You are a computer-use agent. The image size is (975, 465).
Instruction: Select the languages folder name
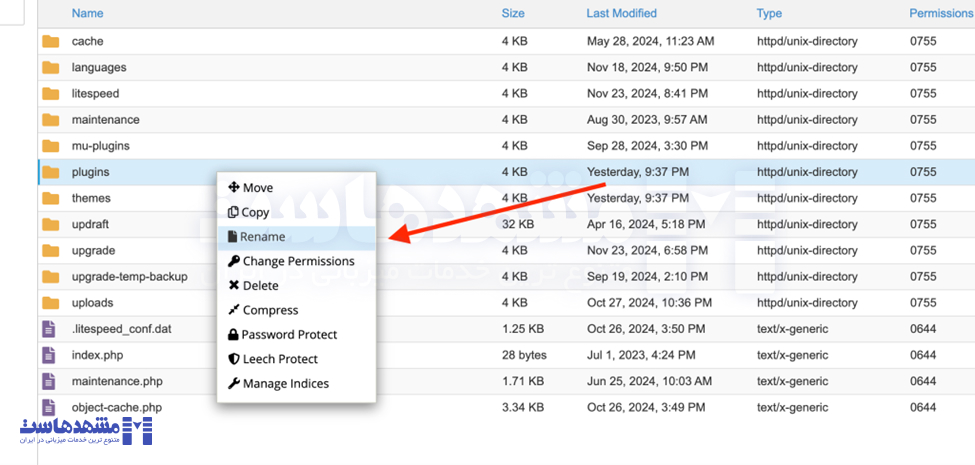[99, 68]
